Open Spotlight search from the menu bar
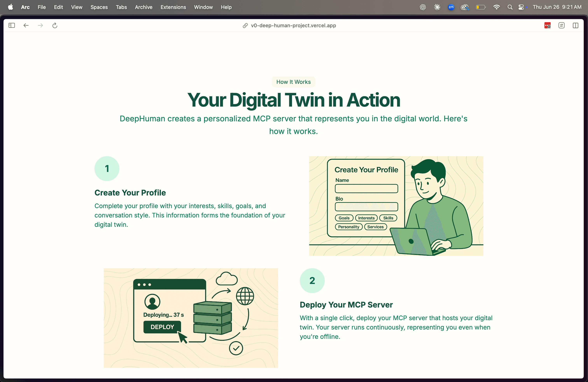This screenshot has height=382, width=588. tap(510, 7)
